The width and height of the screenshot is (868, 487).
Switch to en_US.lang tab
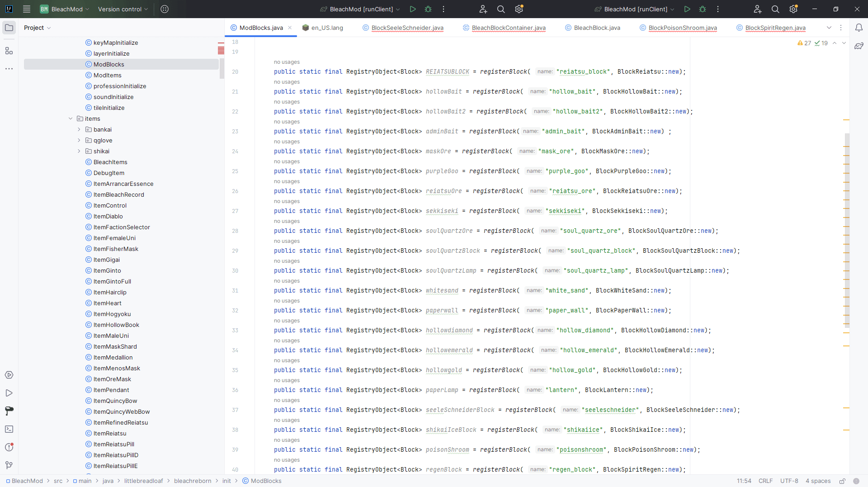click(323, 28)
